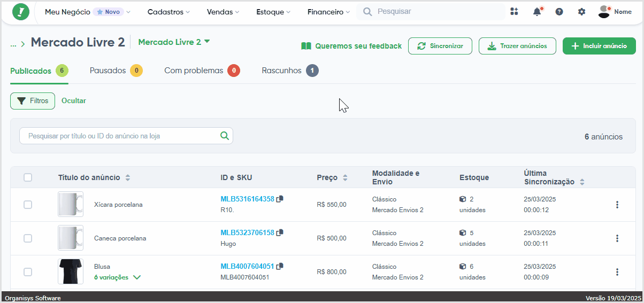
Task: Click the Sincronizar button
Action: (x=440, y=46)
